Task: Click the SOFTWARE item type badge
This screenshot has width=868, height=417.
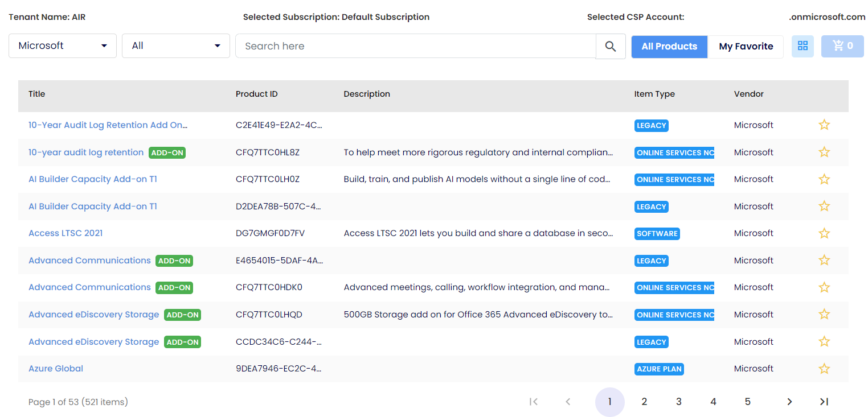Action: [657, 234]
